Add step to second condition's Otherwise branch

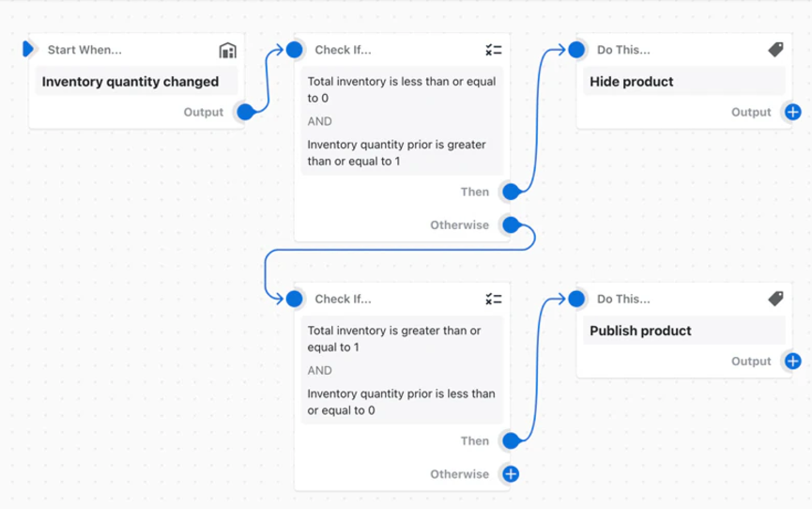click(511, 474)
